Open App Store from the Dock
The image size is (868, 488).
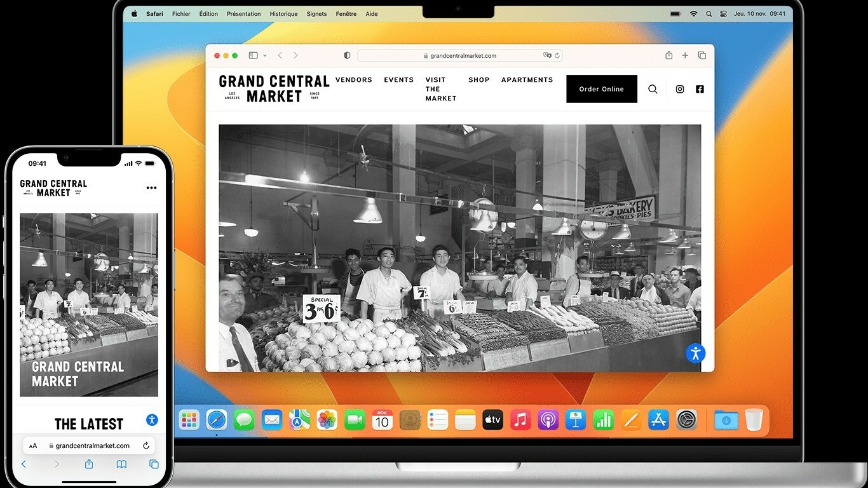tap(658, 419)
